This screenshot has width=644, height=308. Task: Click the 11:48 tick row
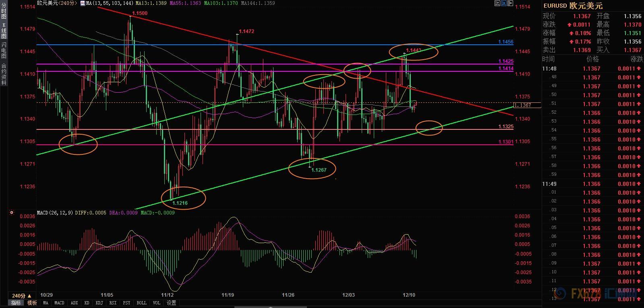pos(593,69)
